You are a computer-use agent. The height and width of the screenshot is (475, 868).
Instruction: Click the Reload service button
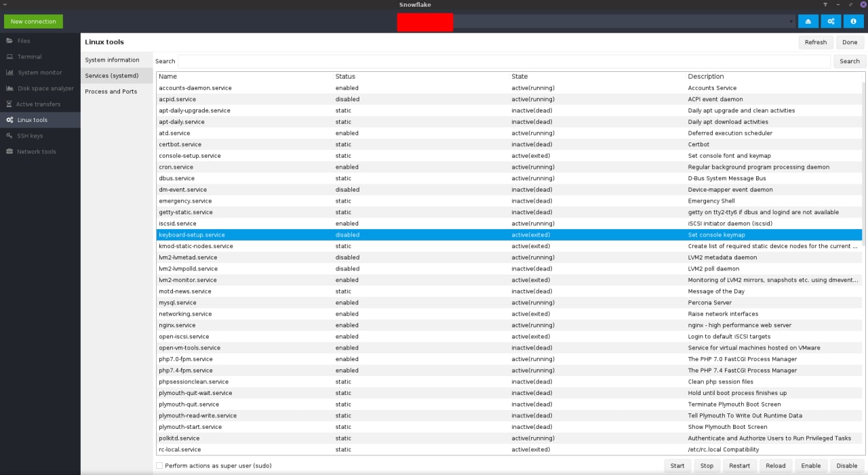776,466
